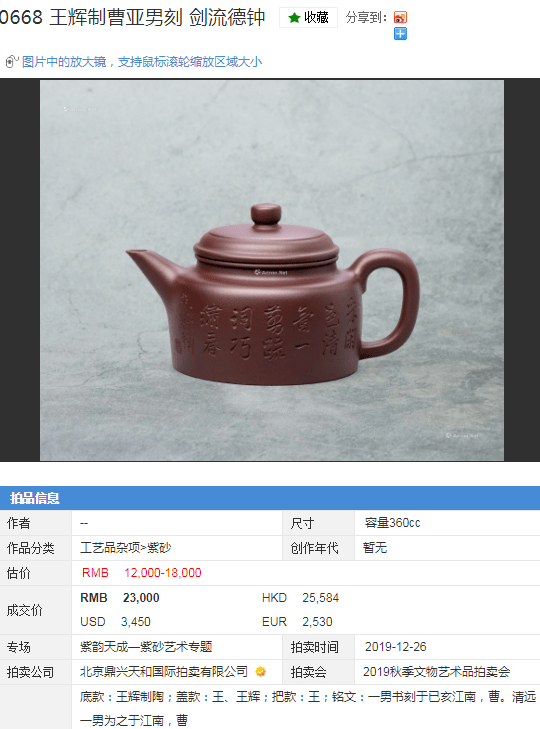Click the teapot photo to magnify
This screenshot has height=729, width=540.
tap(272, 271)
